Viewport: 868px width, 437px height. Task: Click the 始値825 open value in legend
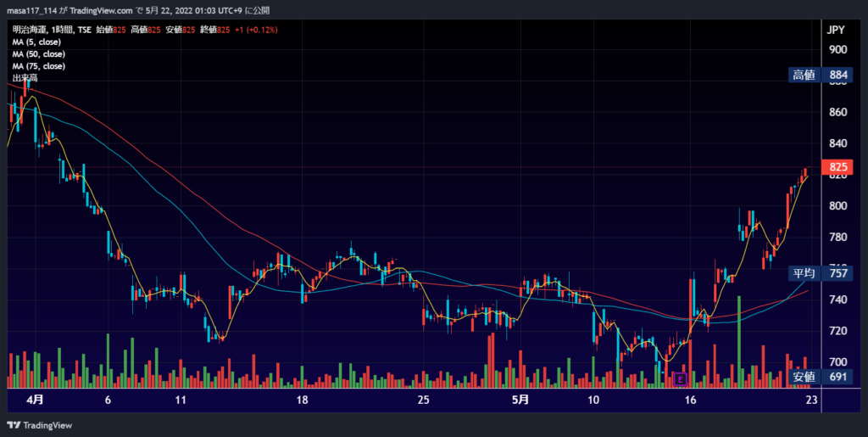(x=111, y=30)
